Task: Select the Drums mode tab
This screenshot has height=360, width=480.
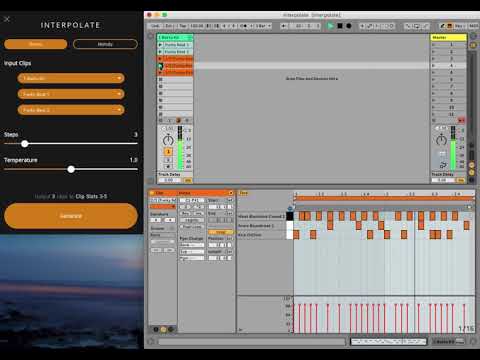Action: [36, 44]
